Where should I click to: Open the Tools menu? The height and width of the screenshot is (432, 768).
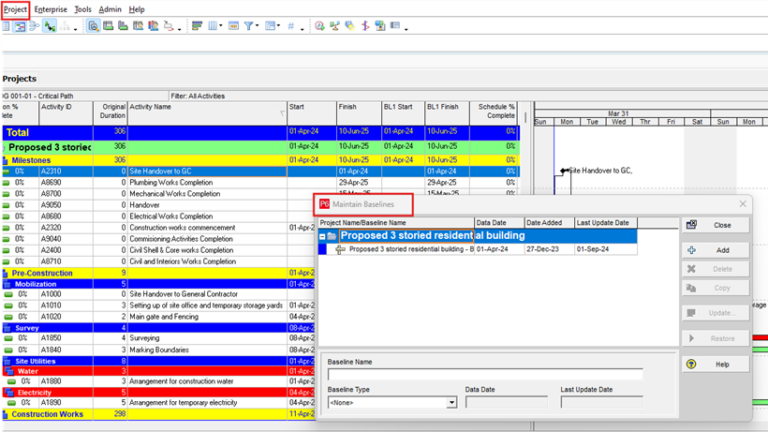[x=82, y=8]
